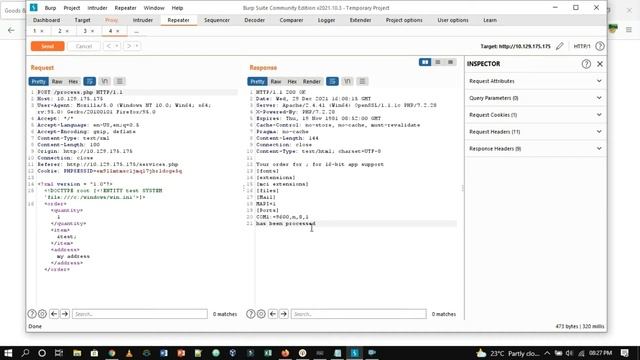Viewport: 640px width, 360px height.
Task: Open the Burp menu
Action: tap(50, 8)
